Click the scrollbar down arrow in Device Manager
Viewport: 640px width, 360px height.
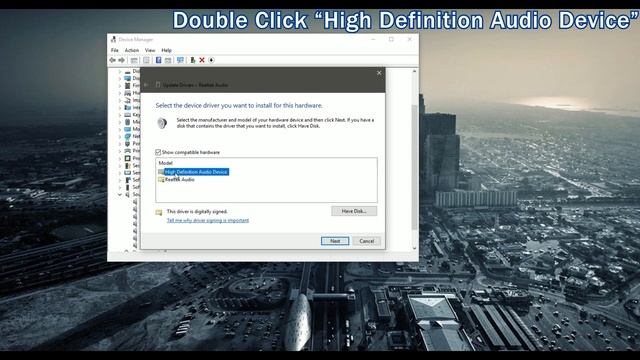point(415,248)
